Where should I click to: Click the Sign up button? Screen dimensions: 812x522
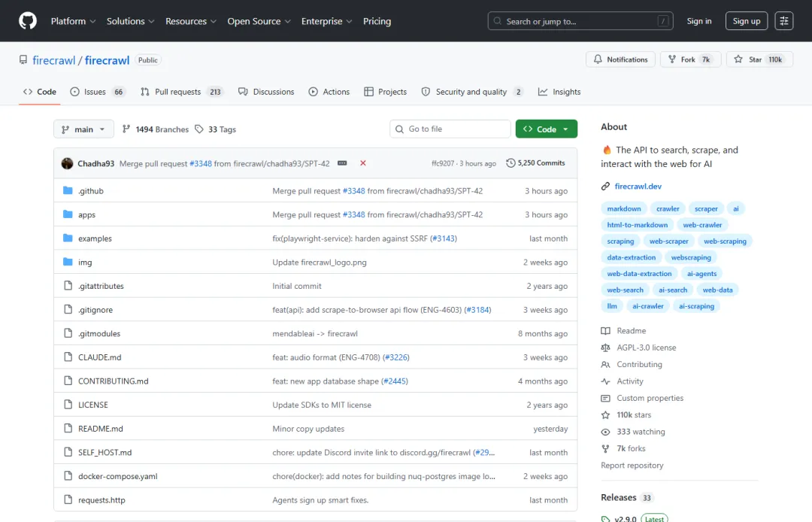point(747,21)
